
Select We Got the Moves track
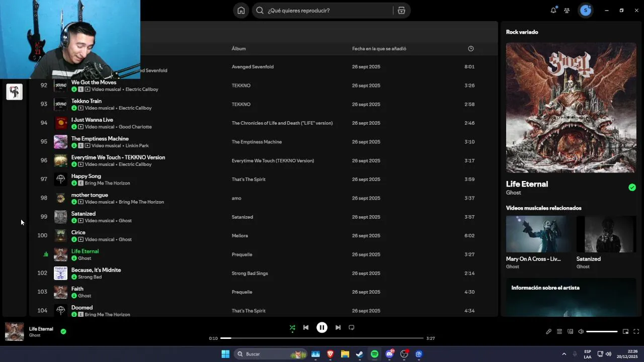[x=94, y=82]
